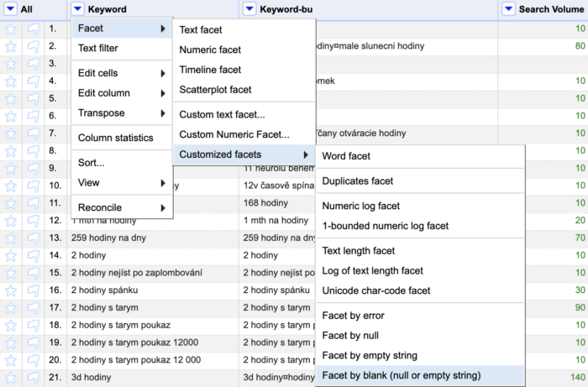Select Scatterplot facet
This screenshot has height=387, width=588.
[x=244, y=90]
